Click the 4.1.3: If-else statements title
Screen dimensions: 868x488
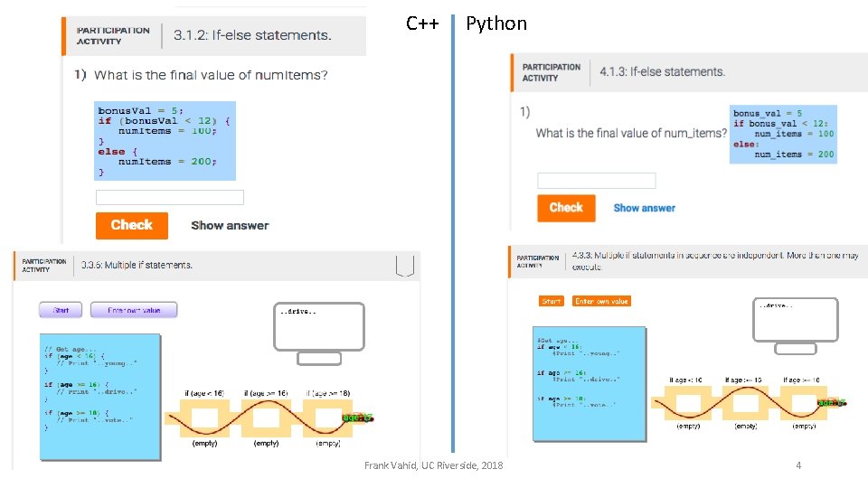[662, 72]
